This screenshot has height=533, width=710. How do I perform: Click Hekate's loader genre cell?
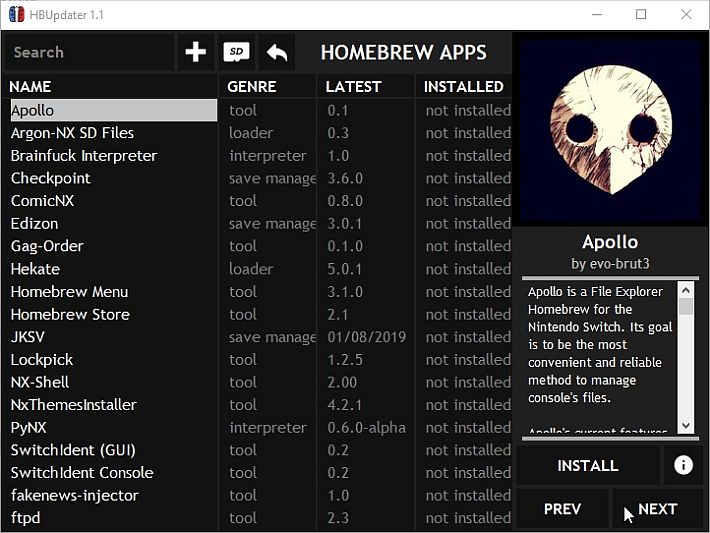coord(251,269)
